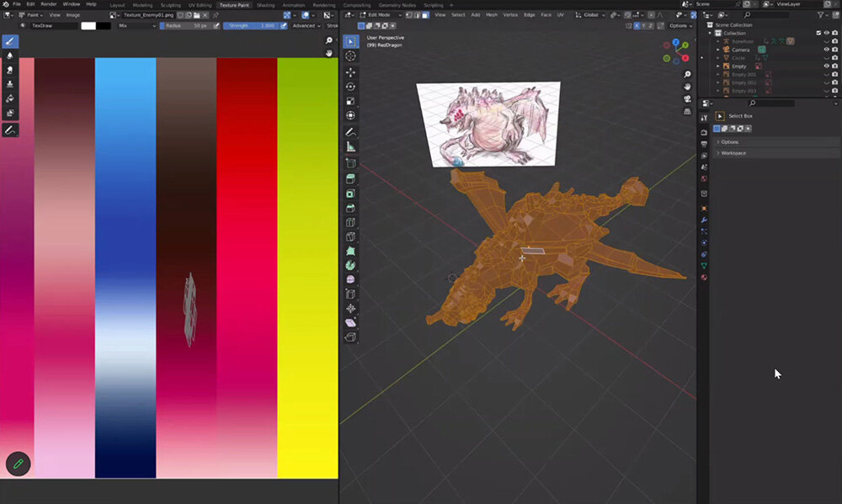Click the white primary color swatch
842x504 pixels.
click(88, 26)
